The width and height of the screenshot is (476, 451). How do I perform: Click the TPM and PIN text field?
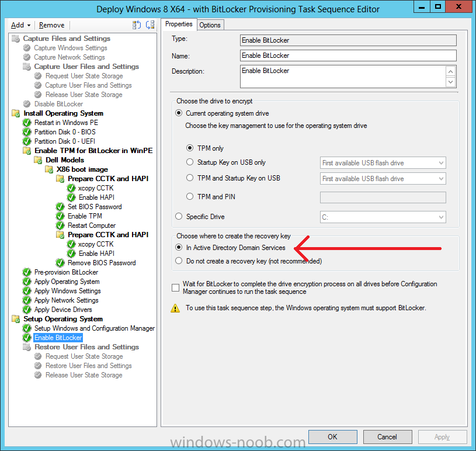(x=383, y=197)
